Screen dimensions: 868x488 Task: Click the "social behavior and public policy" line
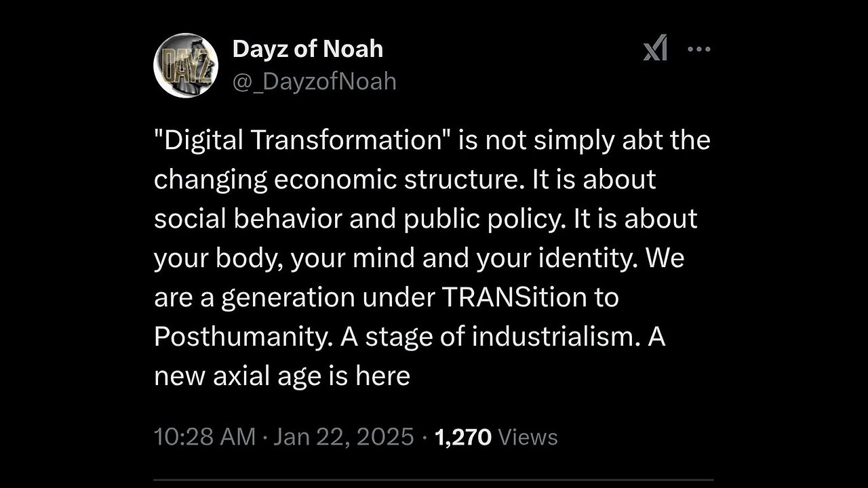tap(357, 219)
